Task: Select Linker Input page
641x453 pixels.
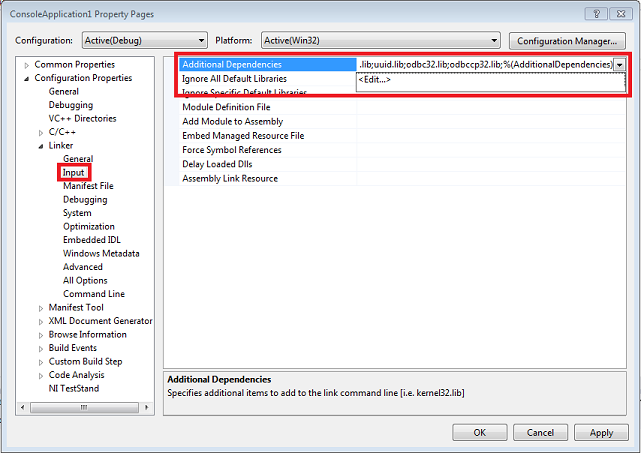Action: (74, 173)
